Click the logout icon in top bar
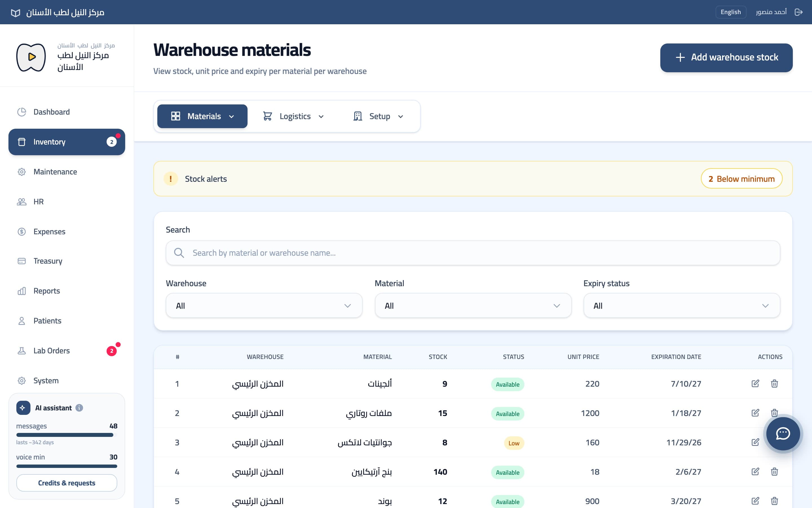This screenshot has width=812, height=508. (x=798, y=12)
